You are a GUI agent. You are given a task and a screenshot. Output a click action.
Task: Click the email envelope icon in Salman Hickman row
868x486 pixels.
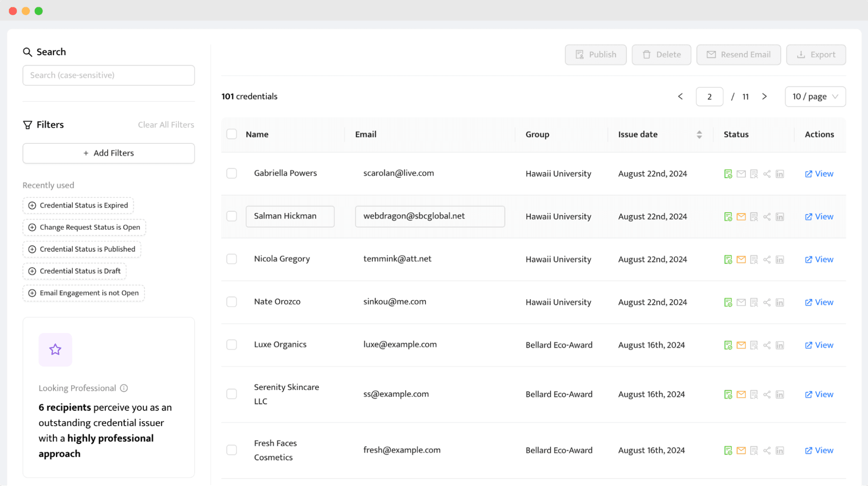[741, 217]
